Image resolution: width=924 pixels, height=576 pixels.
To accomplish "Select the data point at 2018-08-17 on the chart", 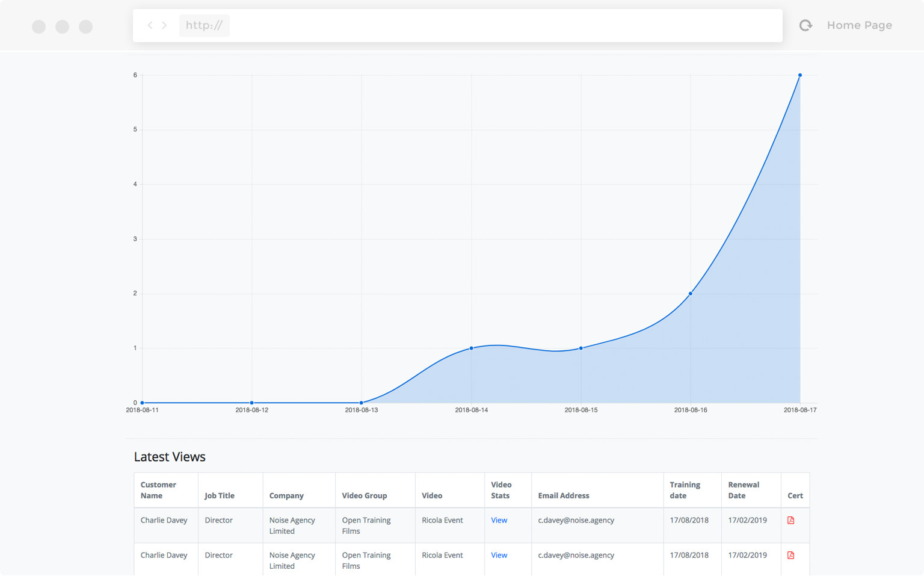I will point(799,75).
